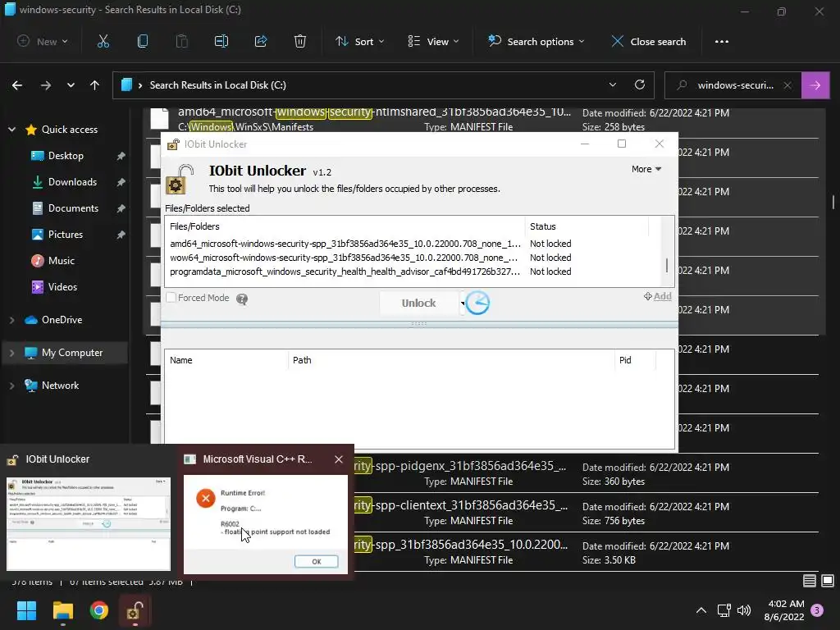Open Pictures in Quick access
840x630 pixels.
click(x=66, y=235)
